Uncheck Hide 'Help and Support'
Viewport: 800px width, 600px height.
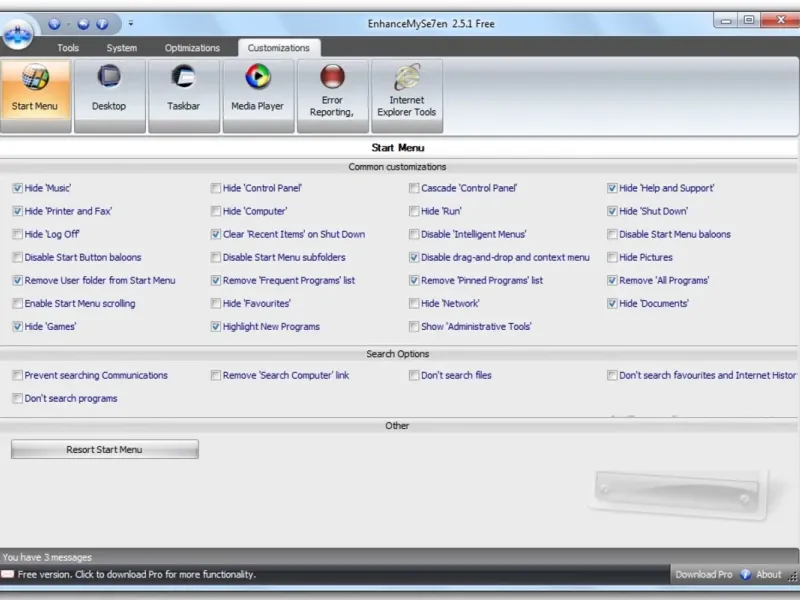pos(612,188)
